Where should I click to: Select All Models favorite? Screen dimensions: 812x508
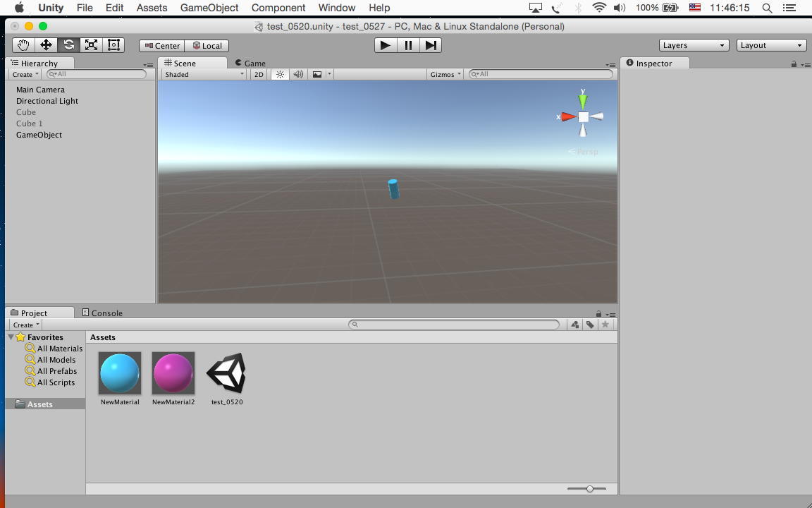pos(50,360)
